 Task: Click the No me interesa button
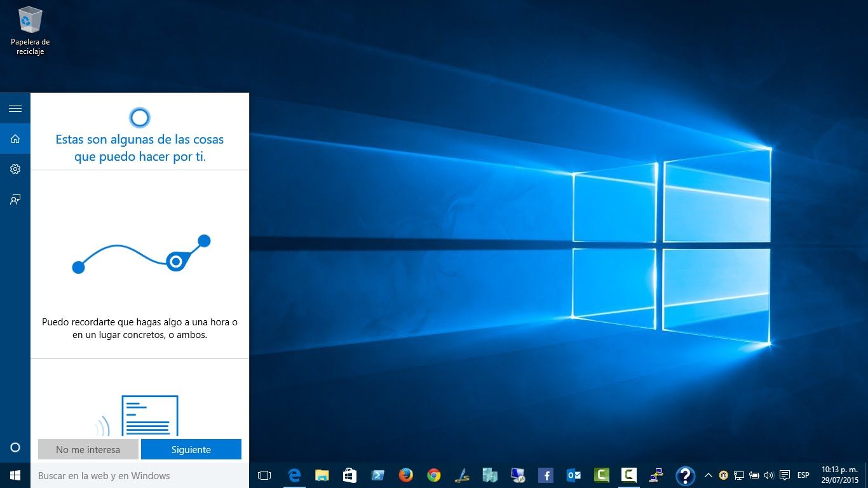[88, 449]
